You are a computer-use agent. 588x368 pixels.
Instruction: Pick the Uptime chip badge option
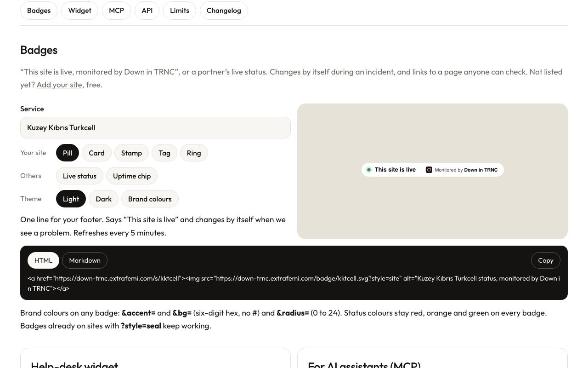132,176
